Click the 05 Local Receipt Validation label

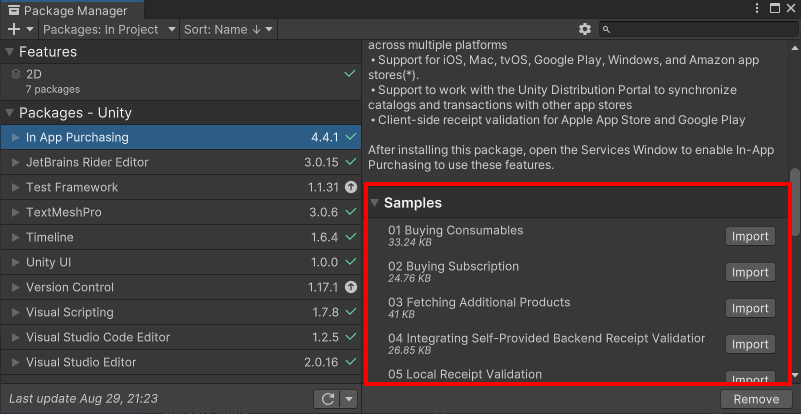pos(465,374)
